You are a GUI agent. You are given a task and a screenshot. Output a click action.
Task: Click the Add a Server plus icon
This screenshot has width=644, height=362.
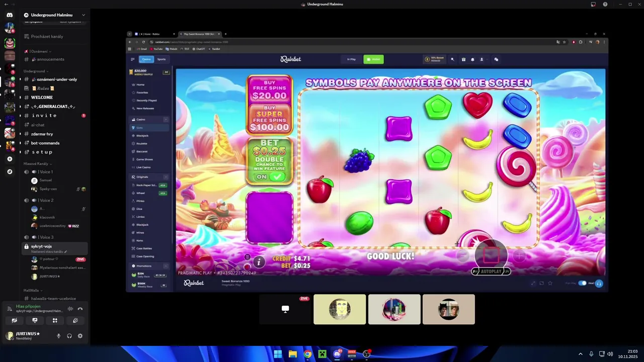(10, 159)
